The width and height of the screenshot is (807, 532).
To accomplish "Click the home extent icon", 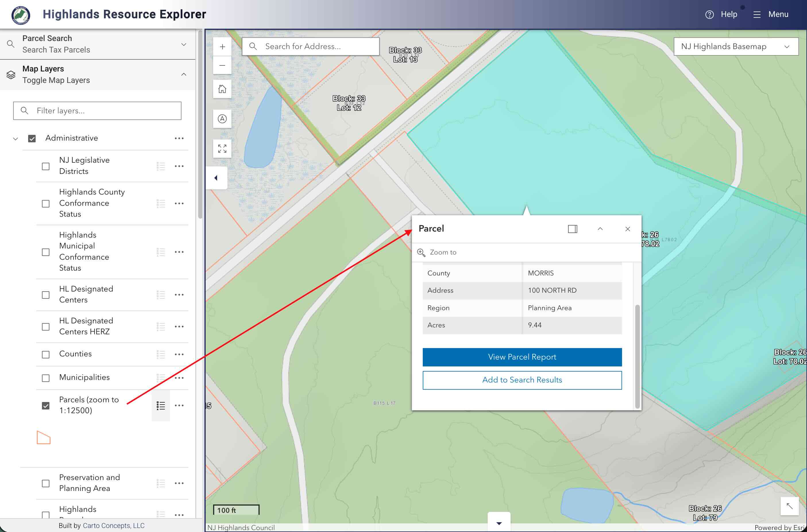I will 222,89.
